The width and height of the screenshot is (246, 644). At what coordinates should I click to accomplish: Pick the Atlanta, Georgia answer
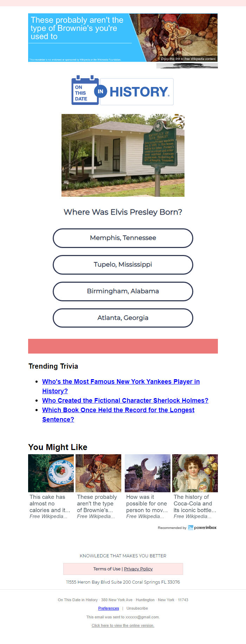click(123, 318)
